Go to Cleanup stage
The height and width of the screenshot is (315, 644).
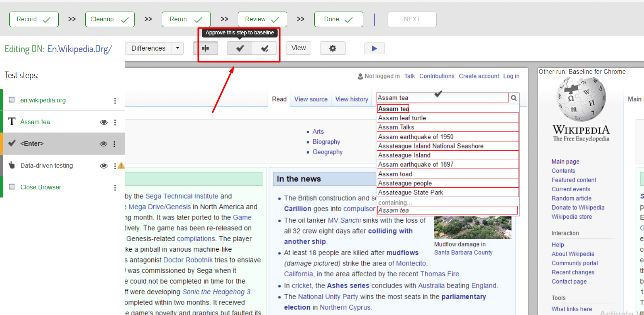110,19
